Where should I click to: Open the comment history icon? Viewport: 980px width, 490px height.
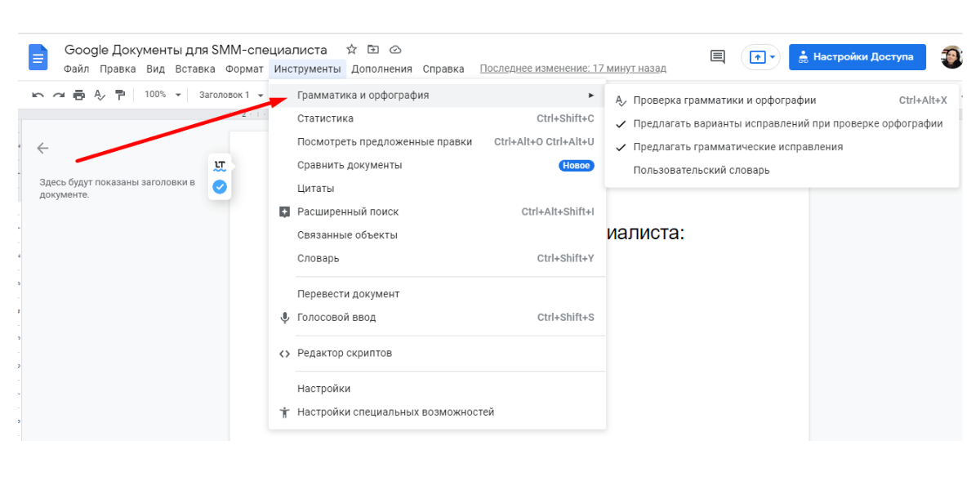click(x=718, y=56)
